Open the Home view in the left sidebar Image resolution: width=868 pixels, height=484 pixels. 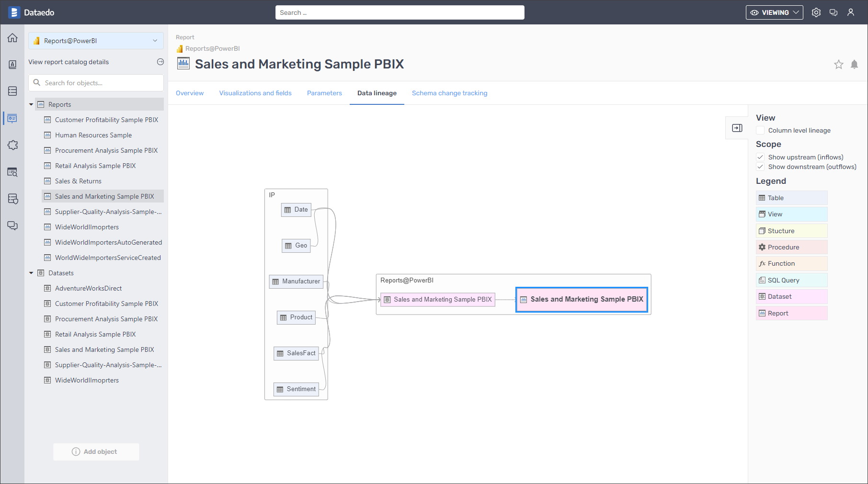(x=12, y=37)
